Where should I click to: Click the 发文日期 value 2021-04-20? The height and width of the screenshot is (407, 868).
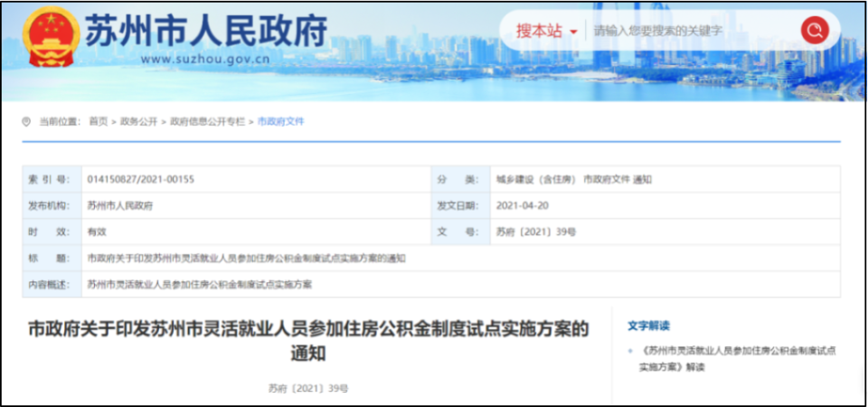coord(523,205)
